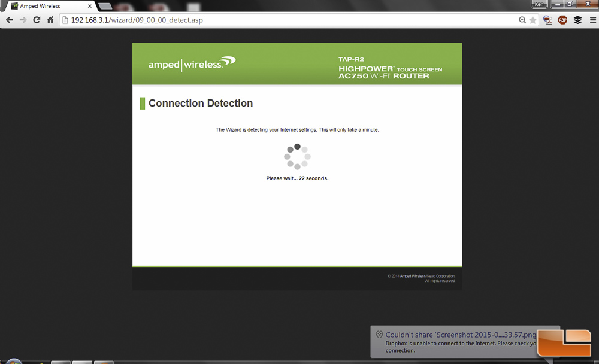Click the Dropbox icon in the notification
599x364 pixels.
379,335
